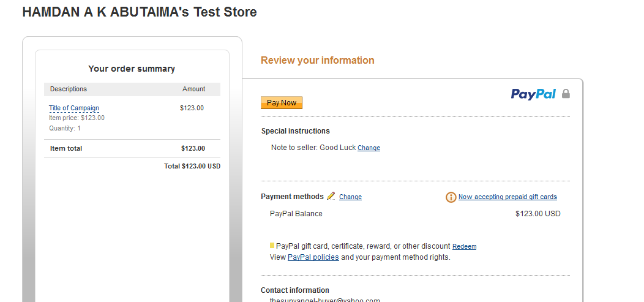Screen dimensions: 644x302
Task: Open the Title of Campaign link
Action: point(74,108)
